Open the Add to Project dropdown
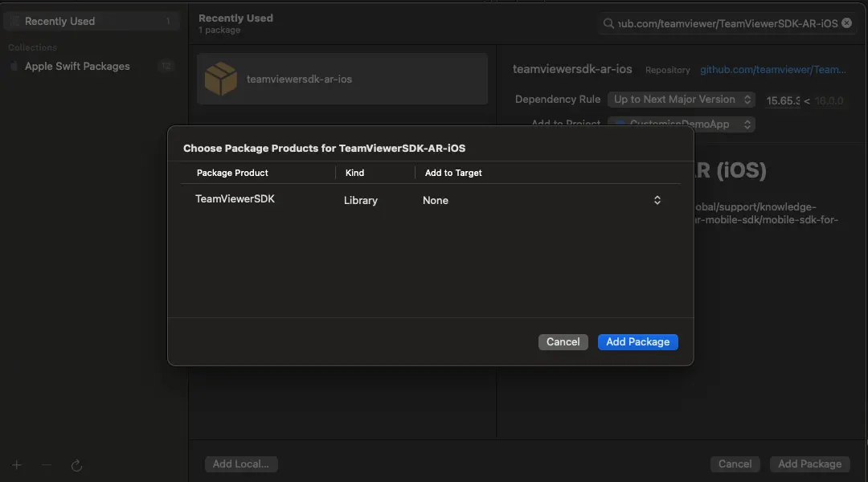Image resolution: width=868 pixels, height=482 pixels. (x=682, y=124)
